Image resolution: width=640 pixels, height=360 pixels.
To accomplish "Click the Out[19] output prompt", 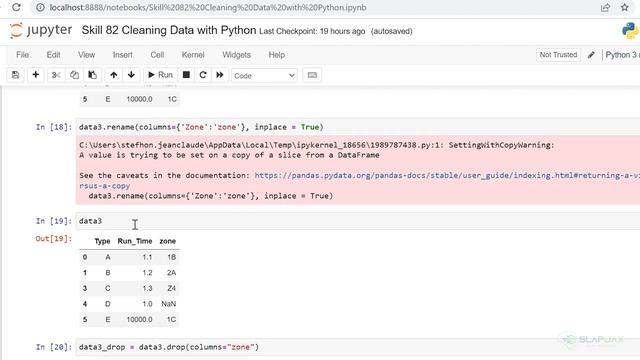I will click(x=53, y=238).
